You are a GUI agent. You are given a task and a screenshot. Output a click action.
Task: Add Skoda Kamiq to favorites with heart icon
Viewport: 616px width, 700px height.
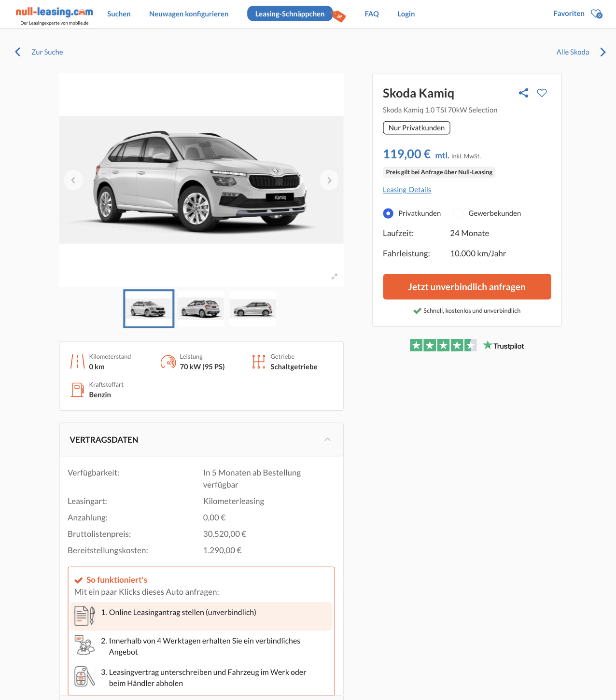pos(542,93)
